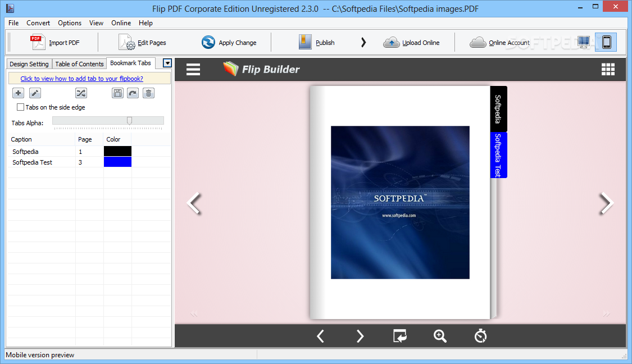Click the Flip Builder logo
Image resolution: width=632 pixels, height=364 pixels.
pos(261,69)
